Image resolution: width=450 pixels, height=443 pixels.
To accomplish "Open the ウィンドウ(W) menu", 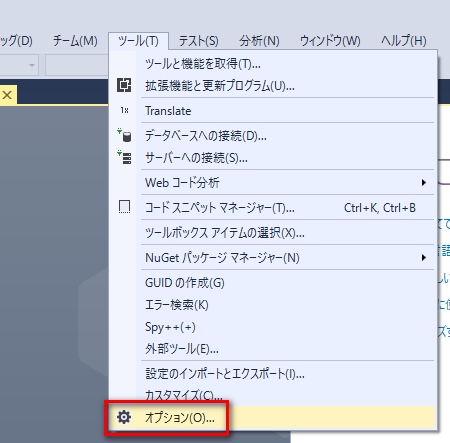I will (330, 41).
